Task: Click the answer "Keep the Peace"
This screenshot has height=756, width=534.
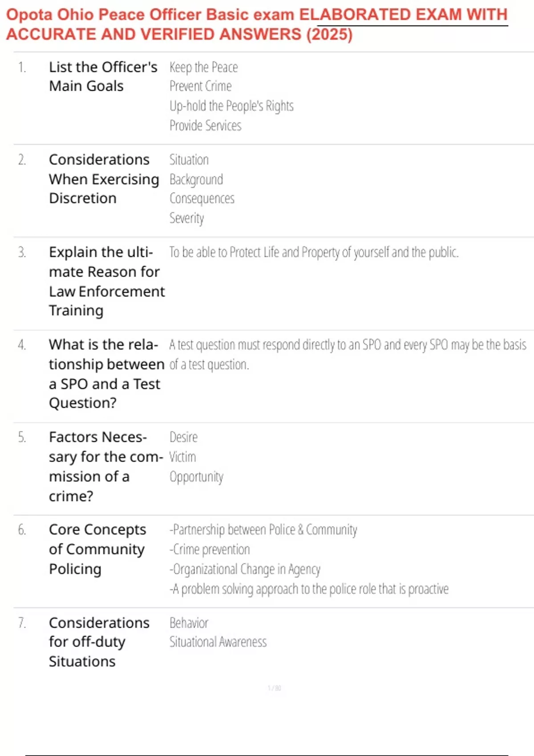Action: pos(203,67)
